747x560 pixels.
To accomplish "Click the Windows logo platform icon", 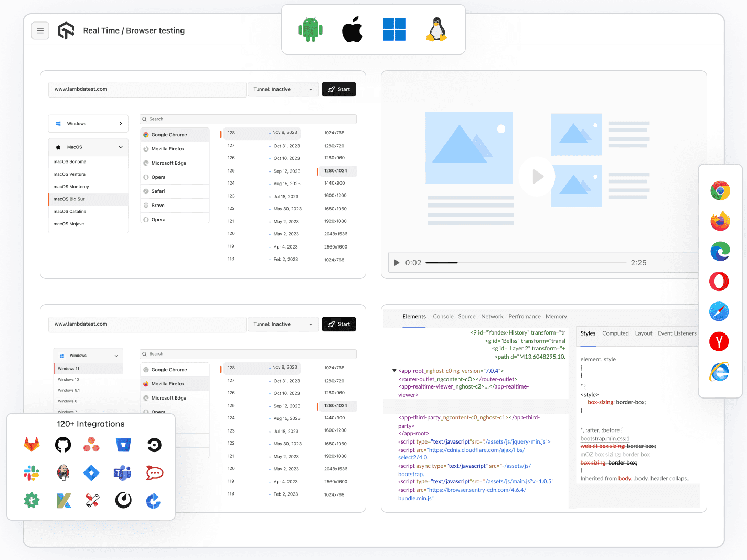I will point(394,29).
